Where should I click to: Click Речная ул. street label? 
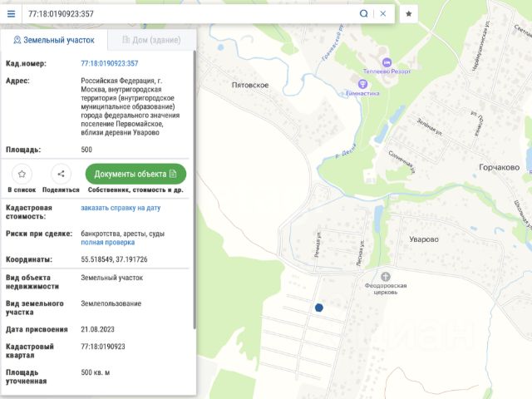coord(318,244)
